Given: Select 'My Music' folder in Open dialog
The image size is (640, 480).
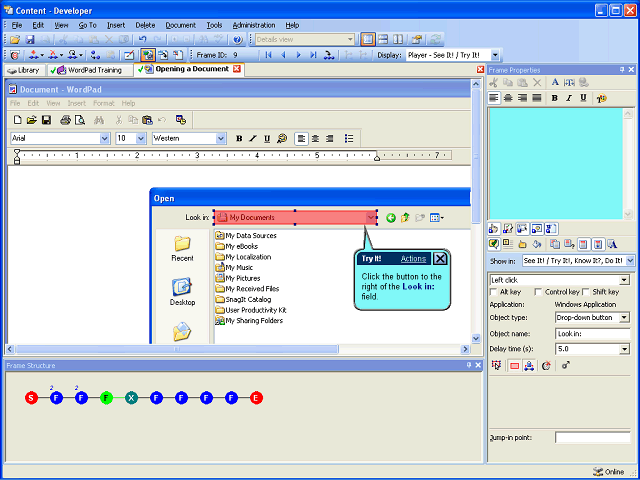Looking at the screenshot, I should [234, 268].
